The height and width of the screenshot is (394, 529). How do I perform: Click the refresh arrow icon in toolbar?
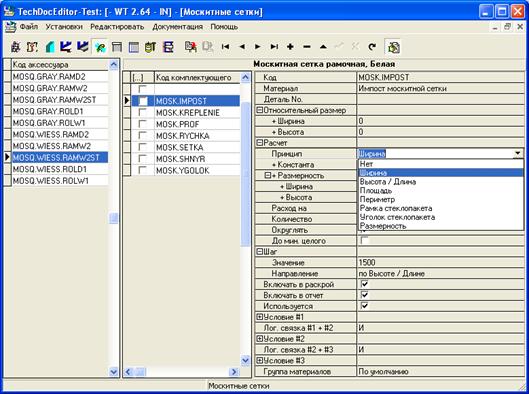(372, 47)
